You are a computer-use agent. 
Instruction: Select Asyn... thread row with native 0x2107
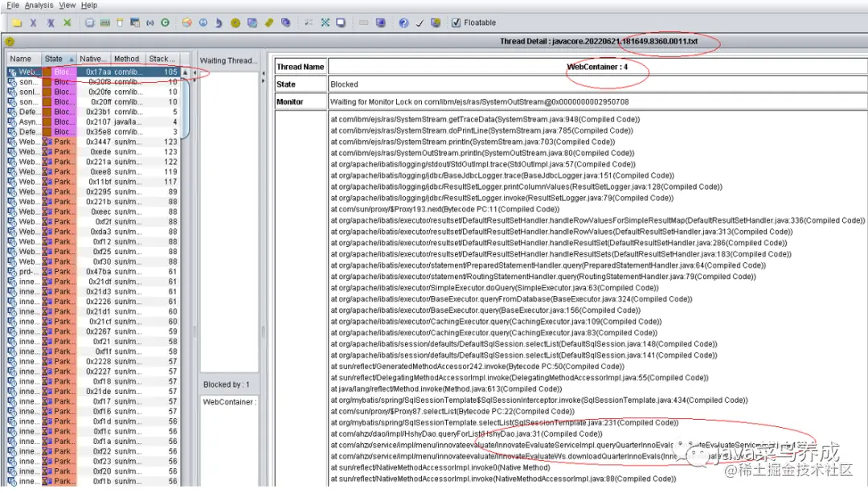point(93,122)
